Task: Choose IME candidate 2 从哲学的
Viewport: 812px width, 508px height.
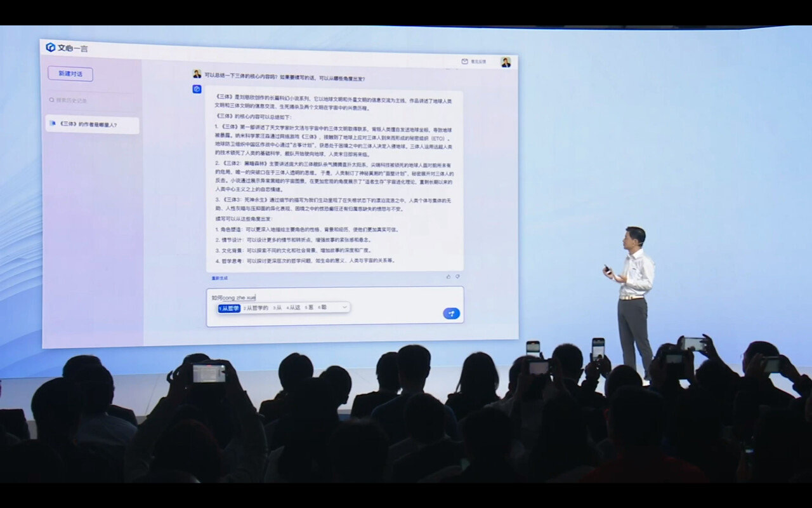Action: coord(256,308)
